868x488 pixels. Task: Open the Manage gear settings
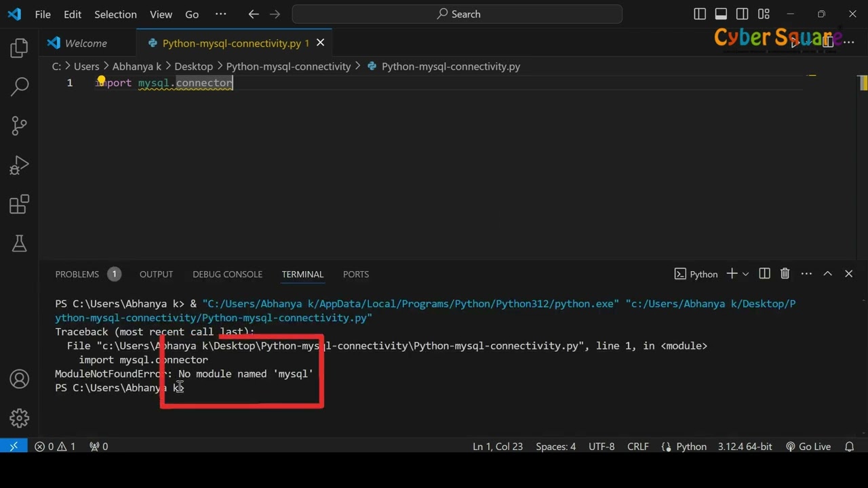click(19, 418)
